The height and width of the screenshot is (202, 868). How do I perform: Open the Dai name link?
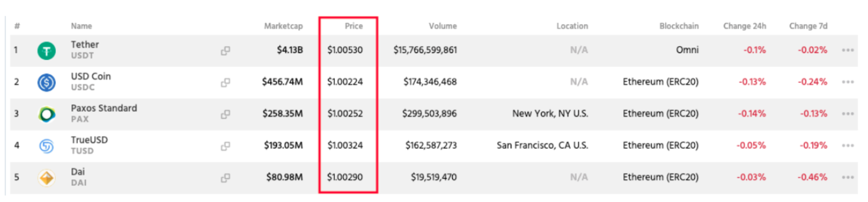pyautogui.click(x=78, y=172)
